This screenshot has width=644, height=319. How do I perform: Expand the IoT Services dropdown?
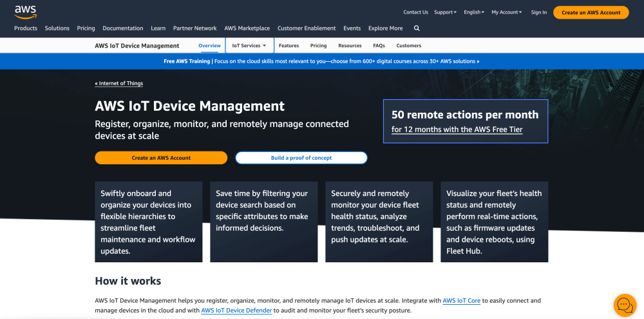click(x=249, y=46)
